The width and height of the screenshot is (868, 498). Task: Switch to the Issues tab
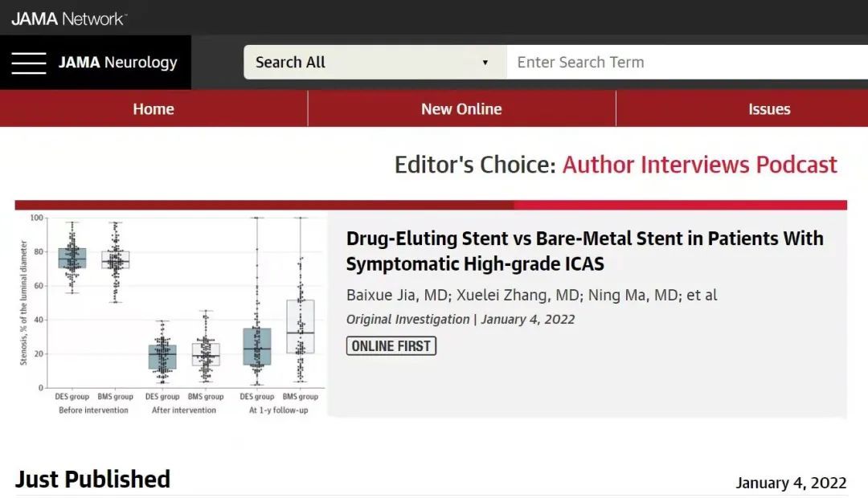769,109
